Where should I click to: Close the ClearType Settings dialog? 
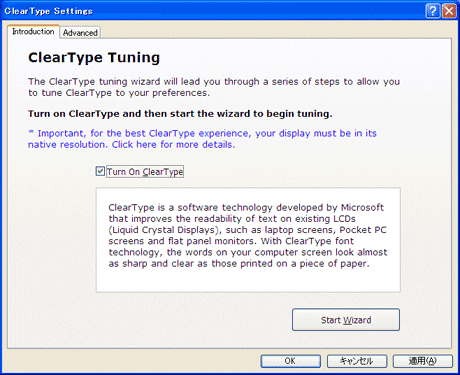[x=449, y=11]
